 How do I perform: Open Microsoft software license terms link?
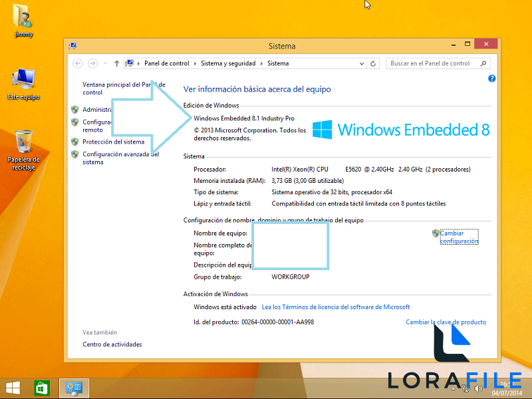point(336,307)
